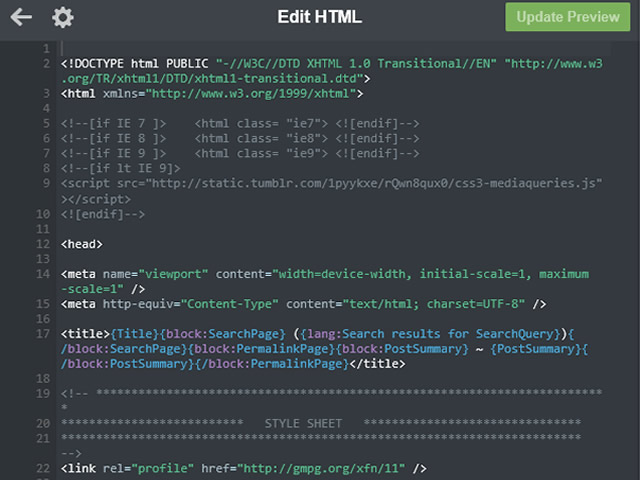Click line number 19 in gutter
Image resolution: width=640 pixels, height=480 pixels.
coord(43,393)
